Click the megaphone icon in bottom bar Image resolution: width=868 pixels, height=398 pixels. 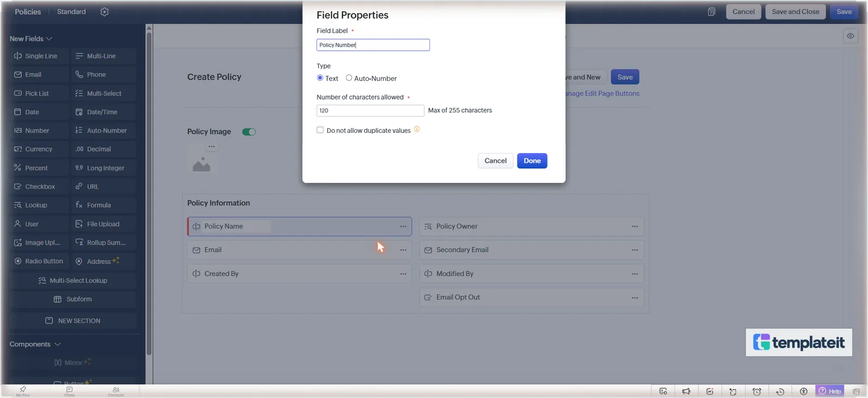click(x=686, y=391)
